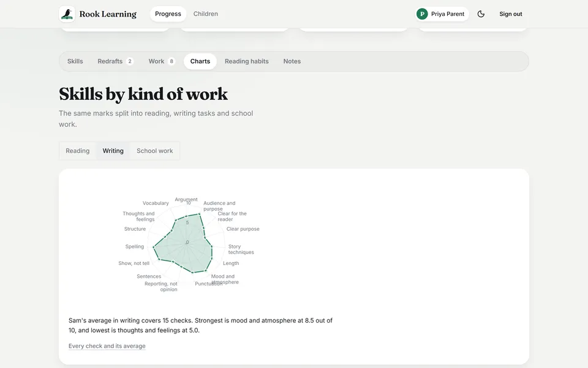Expand Every check and its average
This screenshot has width=588, height=368.
[107, 346]
